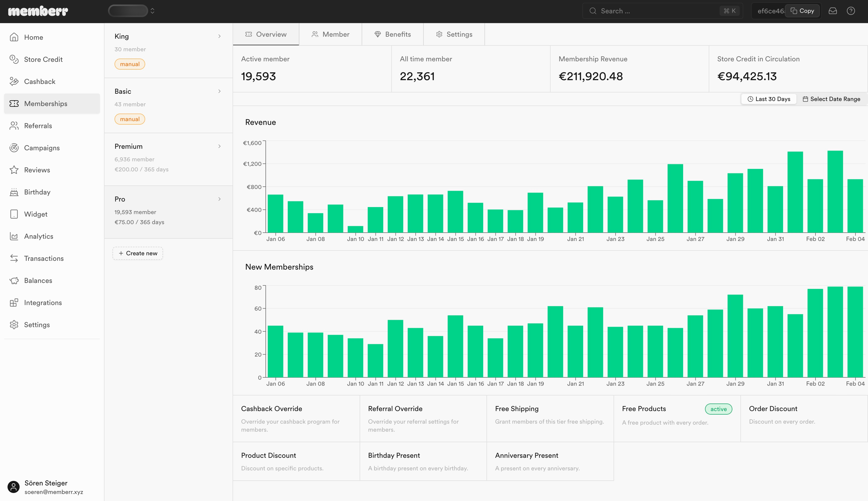Open the inbox icon in top bar
The width and height of the screenshot is (868, 501).
833,11
